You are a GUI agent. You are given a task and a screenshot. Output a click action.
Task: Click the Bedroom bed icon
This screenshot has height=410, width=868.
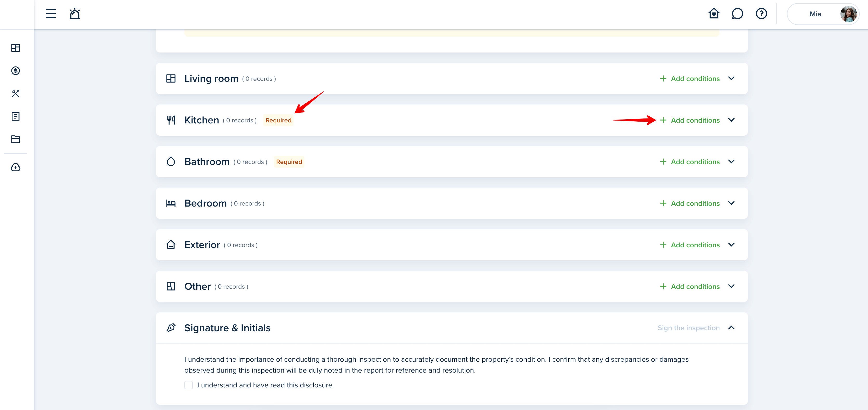171,203
